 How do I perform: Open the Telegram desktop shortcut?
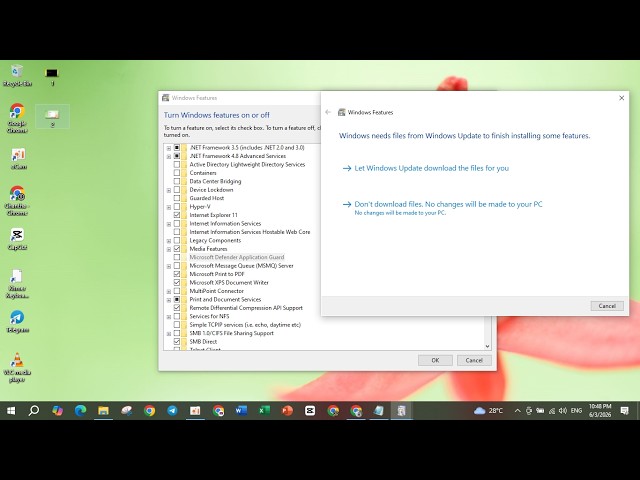17,321
